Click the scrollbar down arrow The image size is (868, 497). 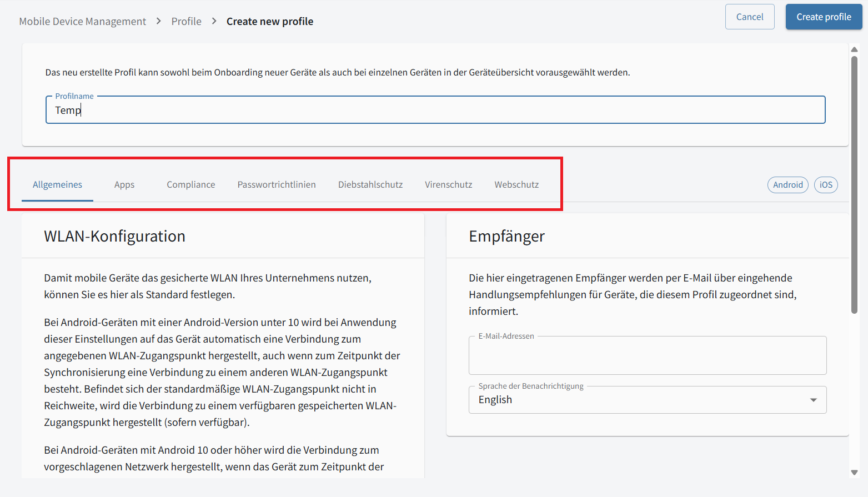854,473
